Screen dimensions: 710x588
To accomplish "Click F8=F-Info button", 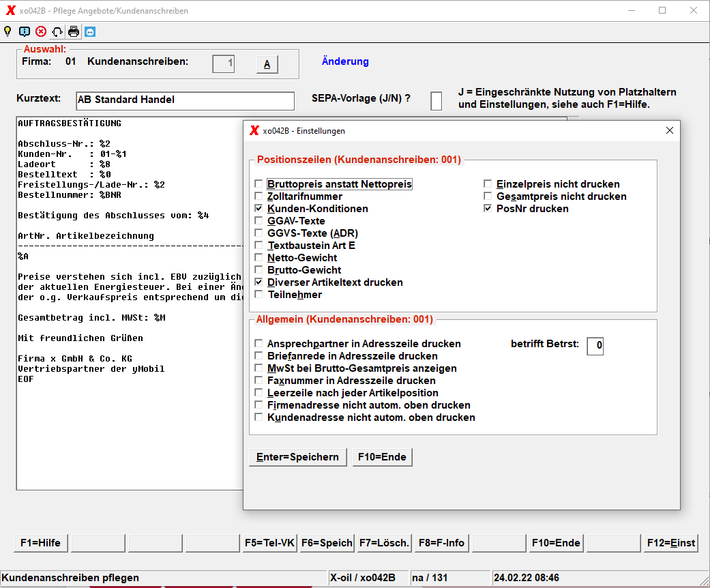I will (441, 543).
